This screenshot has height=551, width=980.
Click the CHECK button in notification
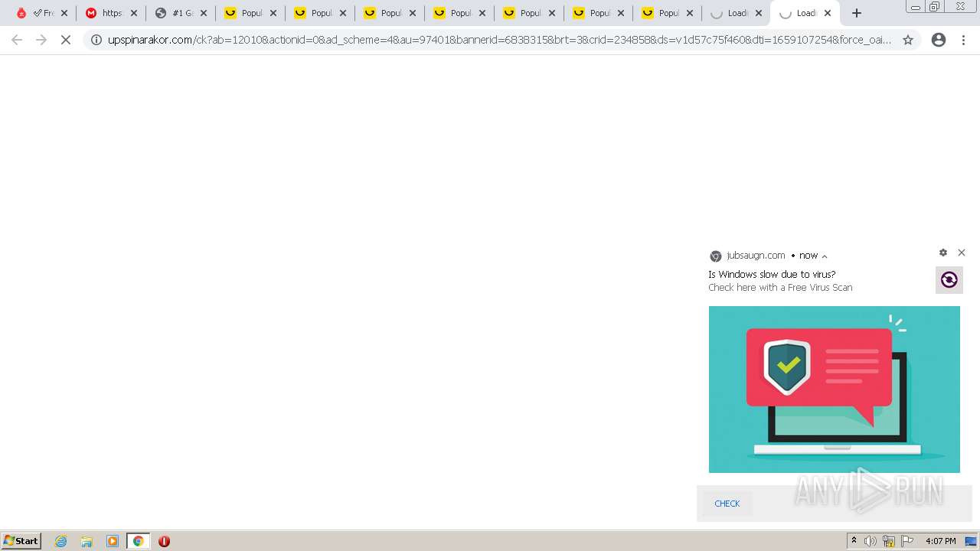pyautogui.click(x=727, y=504)
